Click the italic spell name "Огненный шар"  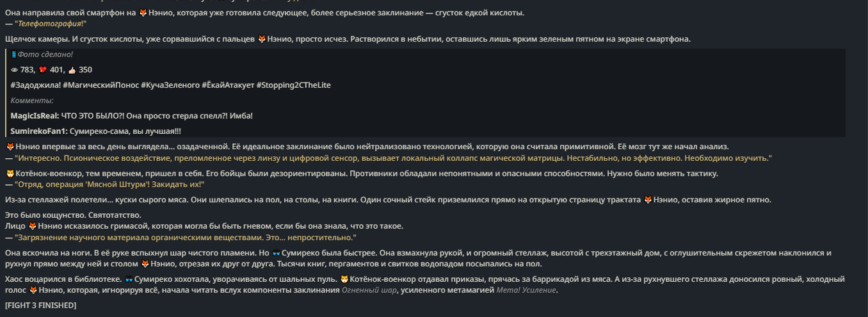(x=369, y=290)
